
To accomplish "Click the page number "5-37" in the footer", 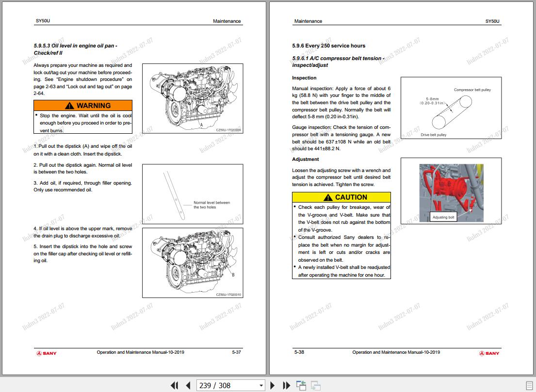I will 237,352.
